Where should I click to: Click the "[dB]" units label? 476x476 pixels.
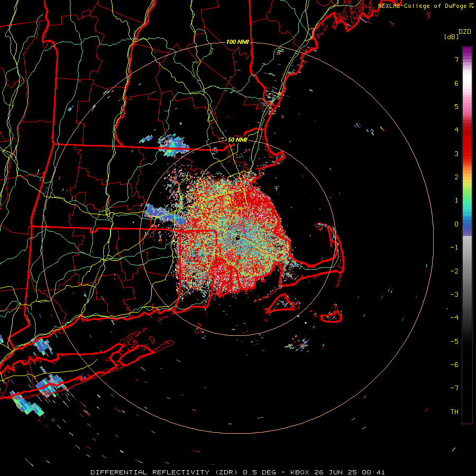coord(451,36)
